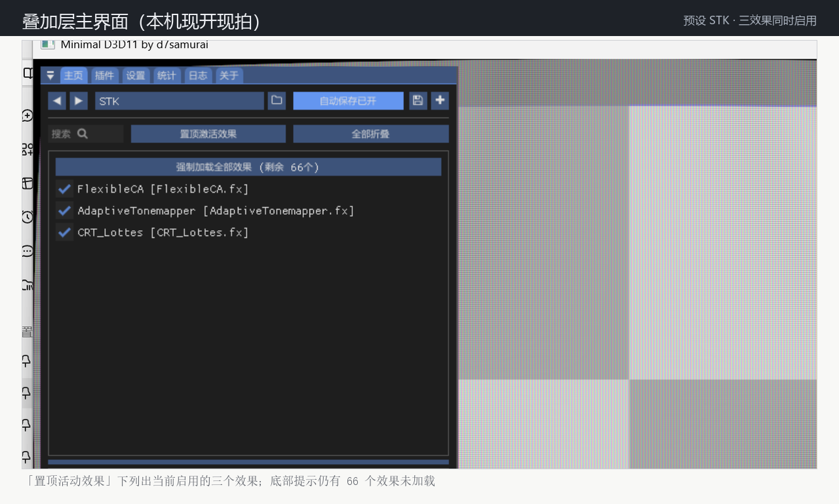
Task: Save preset with the floppy disk icon
Action: (418, 100)
